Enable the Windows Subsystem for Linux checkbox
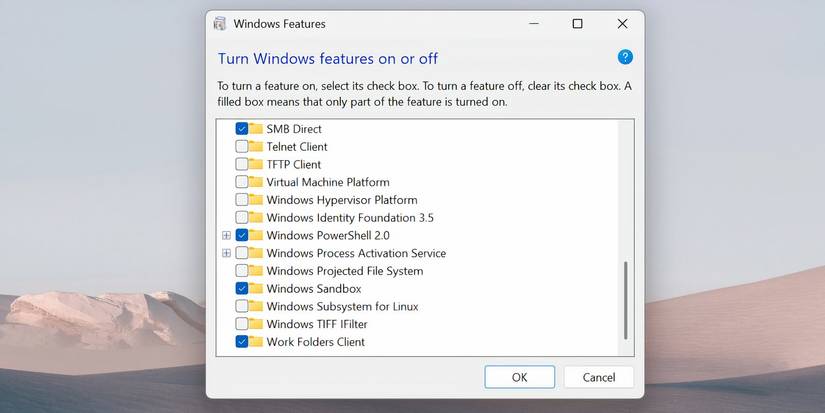This screenshot has width=825, height=413. 242,307
